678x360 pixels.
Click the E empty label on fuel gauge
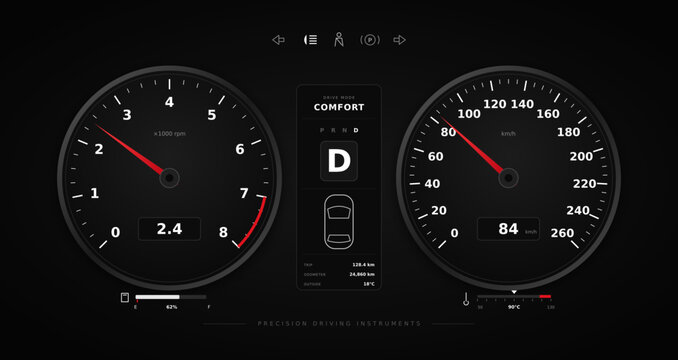click(x=135, y=307)
